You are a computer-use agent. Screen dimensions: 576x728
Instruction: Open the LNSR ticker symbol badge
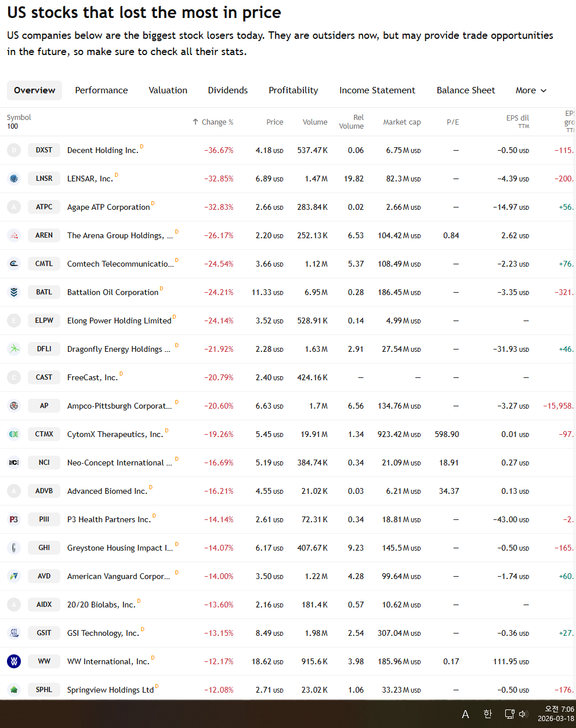pyautogui.click(x=44, y=179)
